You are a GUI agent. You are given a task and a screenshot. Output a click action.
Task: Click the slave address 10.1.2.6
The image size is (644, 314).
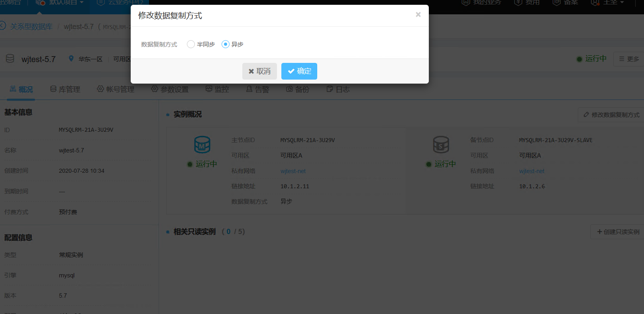[x=532, y=186]
